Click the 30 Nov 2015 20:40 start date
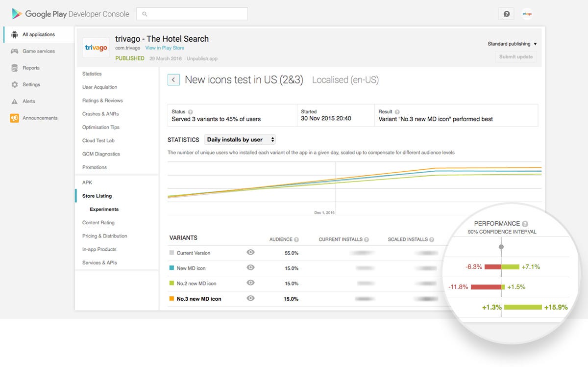The height and width of the screenshot is (367, 588). click(x=326, y=119)
